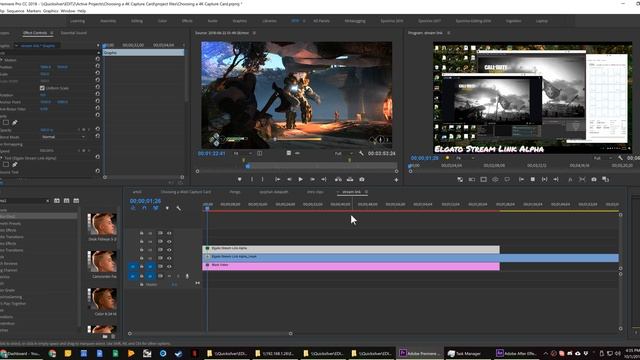
Task: Play the Source monitor clip
Action: point(300,179)
